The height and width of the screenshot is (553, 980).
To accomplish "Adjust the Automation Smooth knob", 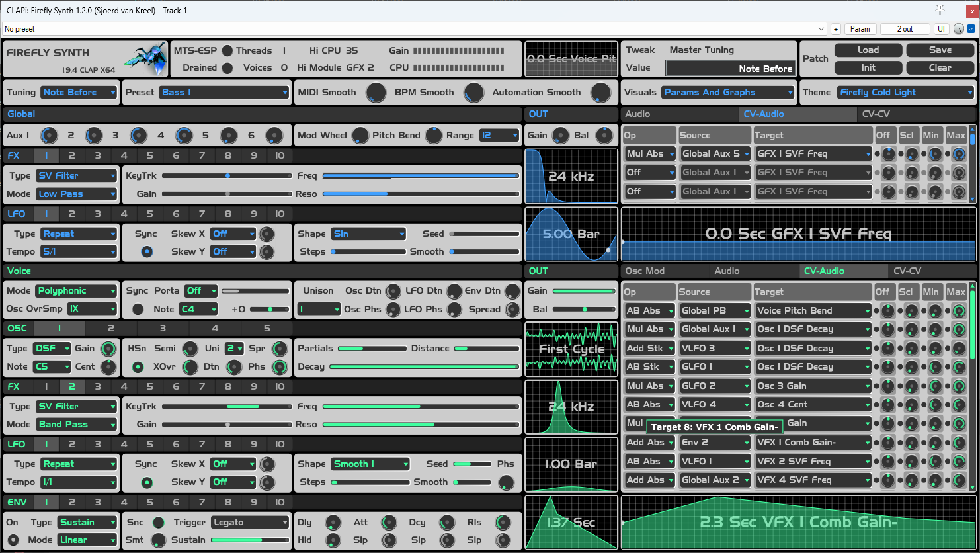I will click(600, 93).
